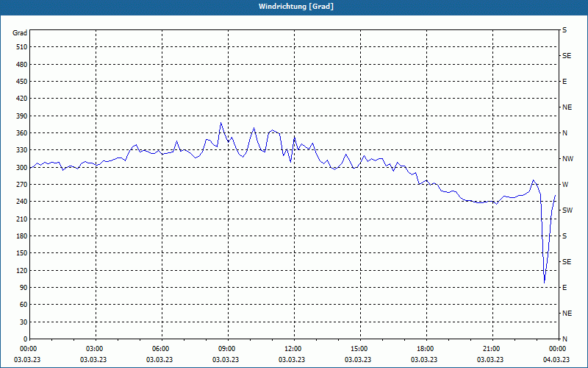This screenshot has height=368, width=588.
Task: Click the 270 y-axis value
Action: (22, 185)
